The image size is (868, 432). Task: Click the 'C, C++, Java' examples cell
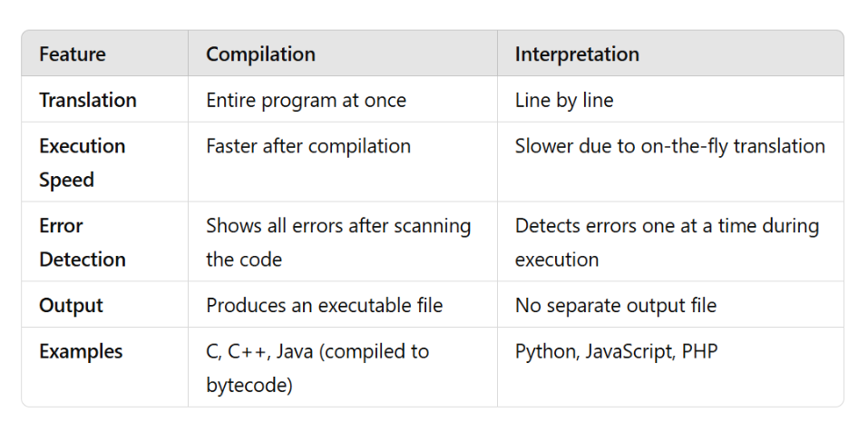(x=317, y=368)
